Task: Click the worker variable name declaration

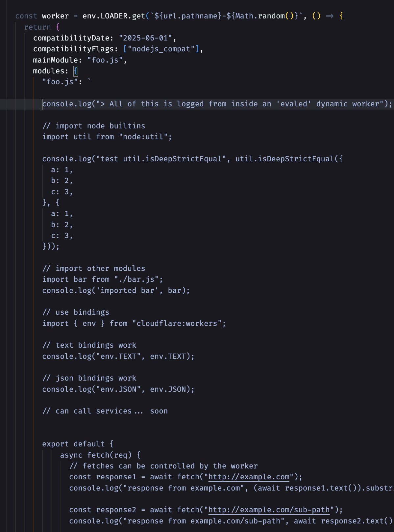Action: [x=55, y=16]
